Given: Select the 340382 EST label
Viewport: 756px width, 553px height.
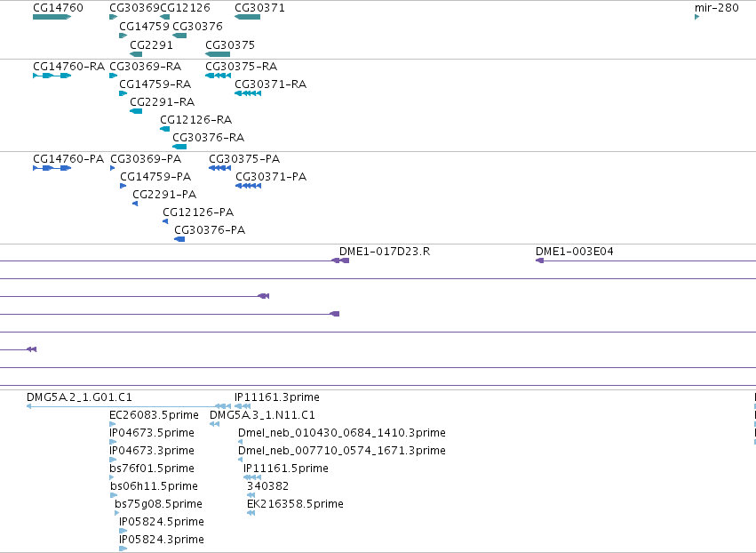Looking at the screenshot, I should pyautogui.click(x=268, y=486).
